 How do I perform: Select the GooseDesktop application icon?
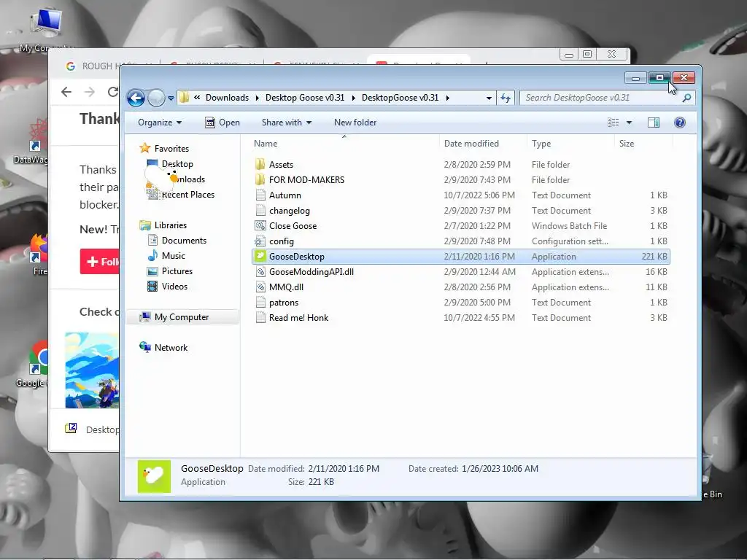pyautogui.click(x=260, y=256)
